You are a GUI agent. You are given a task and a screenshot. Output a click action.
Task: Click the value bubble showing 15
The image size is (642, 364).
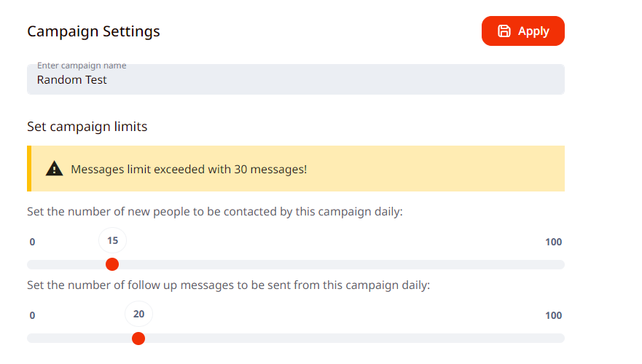113,241
